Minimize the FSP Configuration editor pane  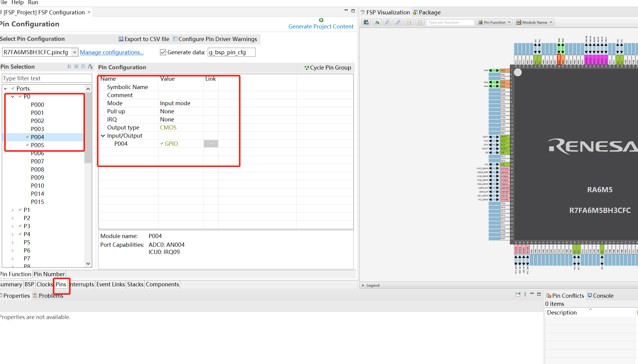tap(346, 10)
